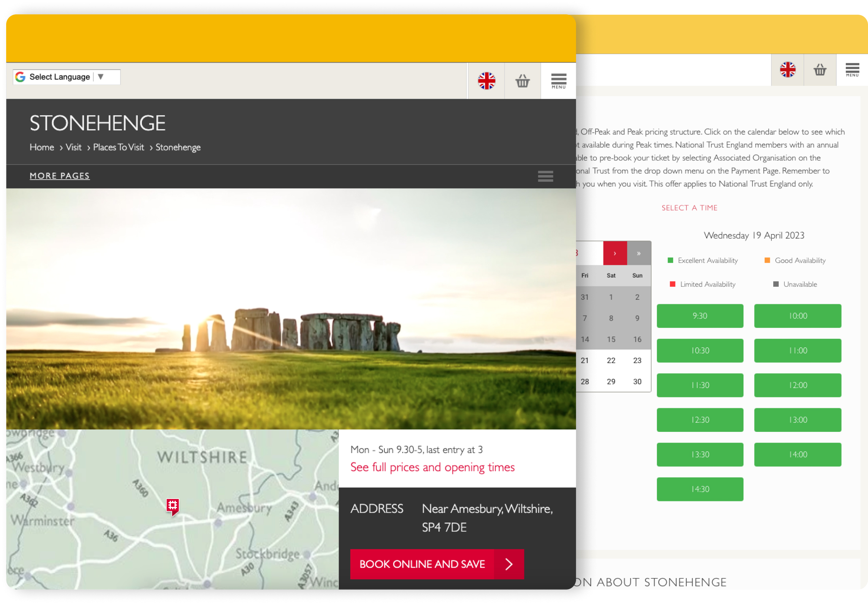Select the 12:30 time slot
Screen dimensions: 868x604
700,420
